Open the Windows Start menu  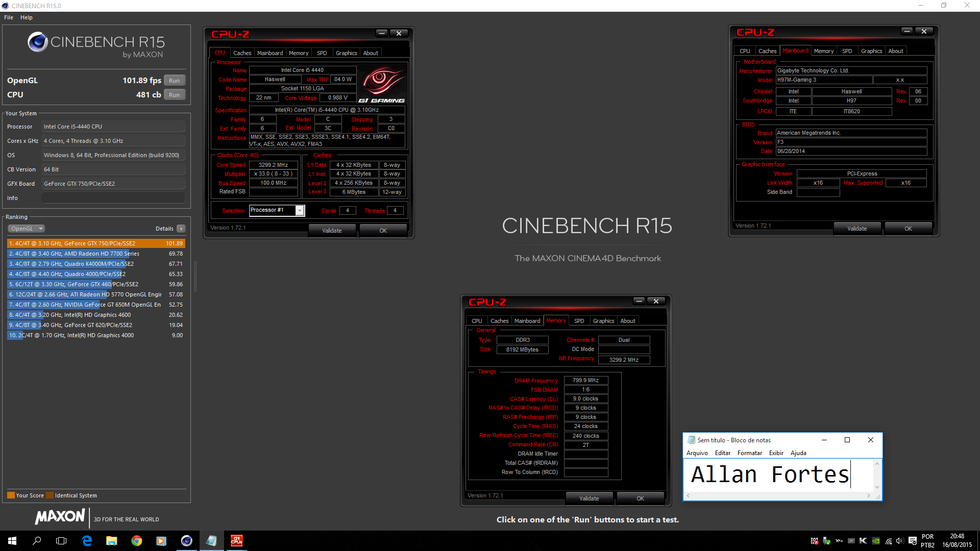pyautogui.click(x=12, y=541)
